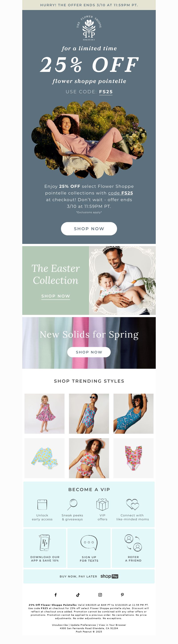Click the Shop Now button under 25% off
Image resolution: width=178 pixels, height=644 pixels.
[89, 229]
